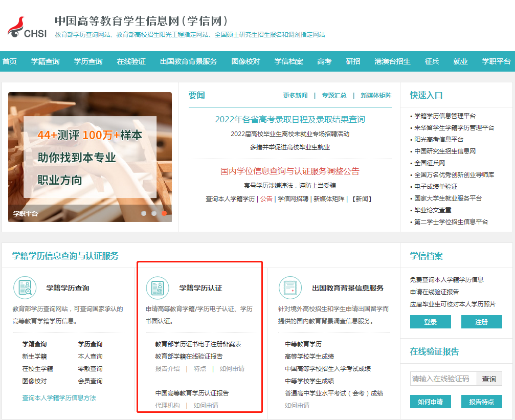Click the 报告特点 teal button

pos(481,402)
